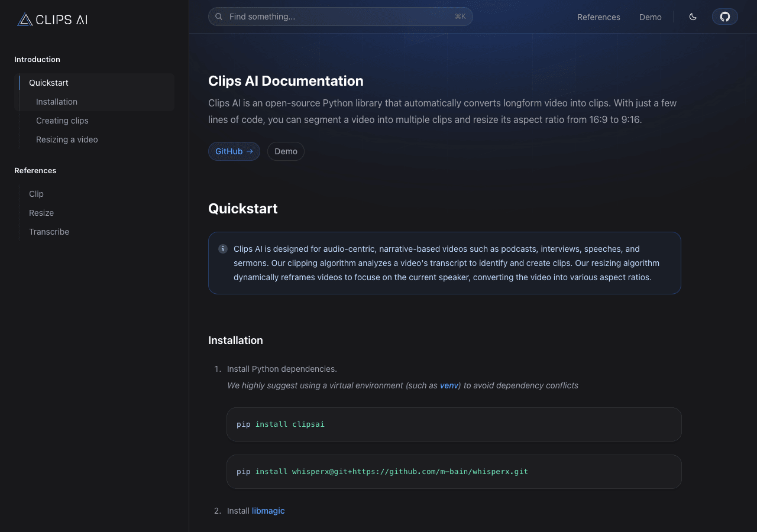Open References in the top navigation

(599, 17)
